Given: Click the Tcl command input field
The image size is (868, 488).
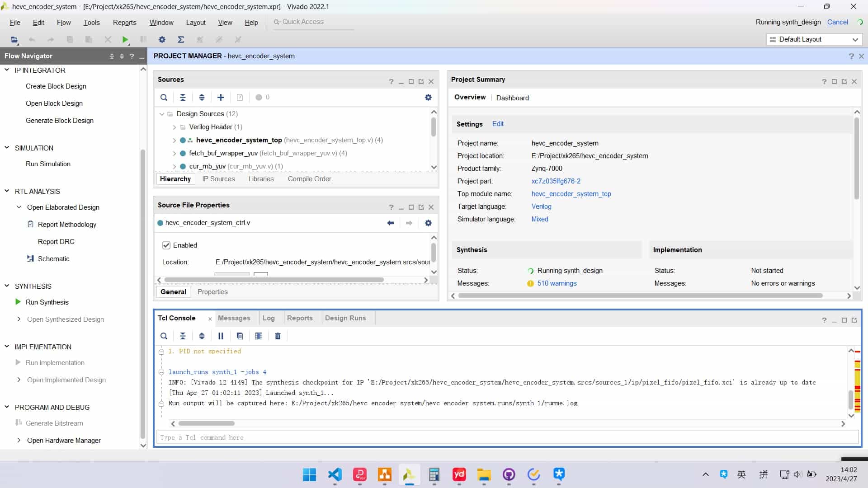Looking at the screenshot, I should 507,437.
